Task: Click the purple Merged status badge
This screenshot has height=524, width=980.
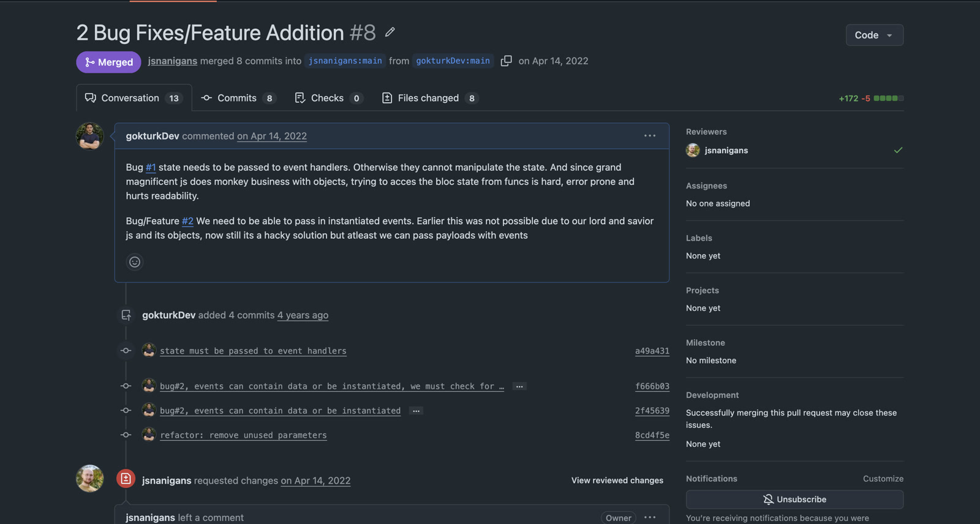Action: point(108,62)
